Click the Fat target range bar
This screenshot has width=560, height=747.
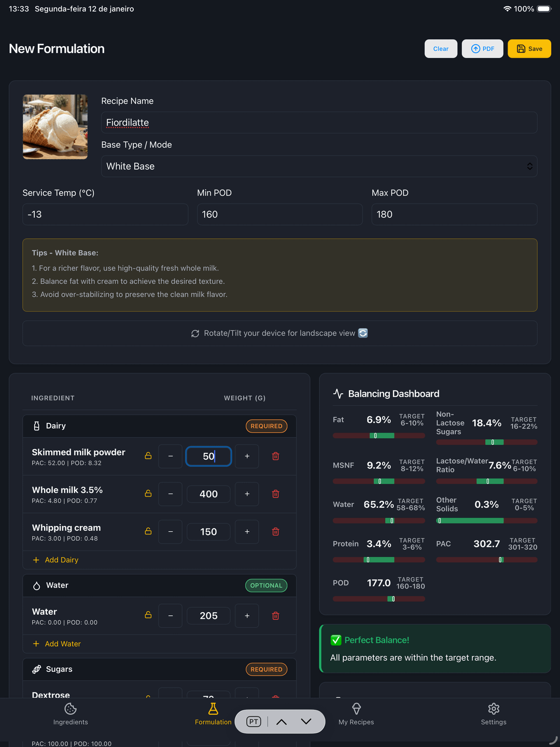click(379, 436)
